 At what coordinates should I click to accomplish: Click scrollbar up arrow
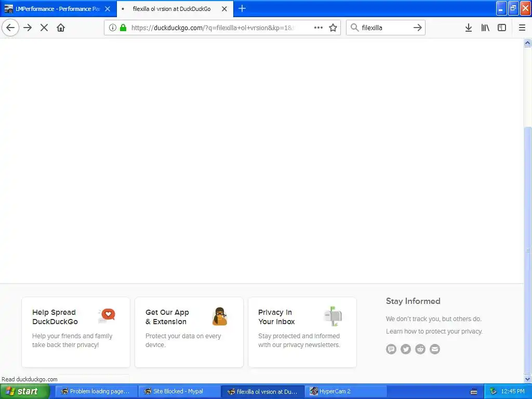coord(527,43)
